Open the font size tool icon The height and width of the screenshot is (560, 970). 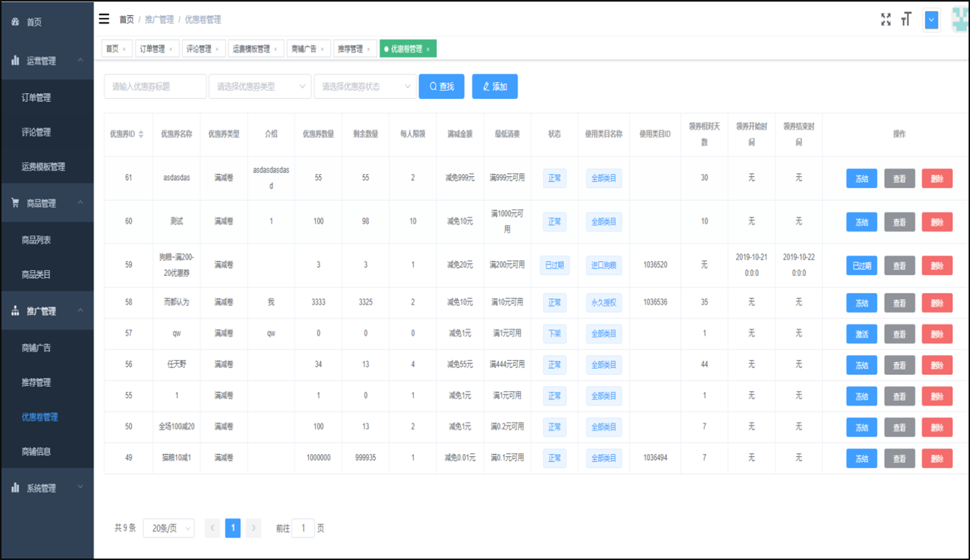click(x=906, y=19)
